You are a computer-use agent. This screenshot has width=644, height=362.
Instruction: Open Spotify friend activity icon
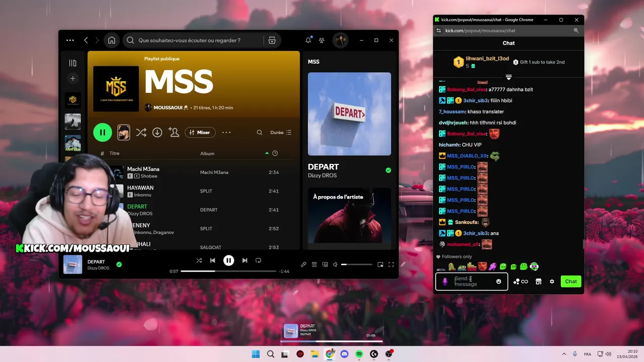click(321, 40)
